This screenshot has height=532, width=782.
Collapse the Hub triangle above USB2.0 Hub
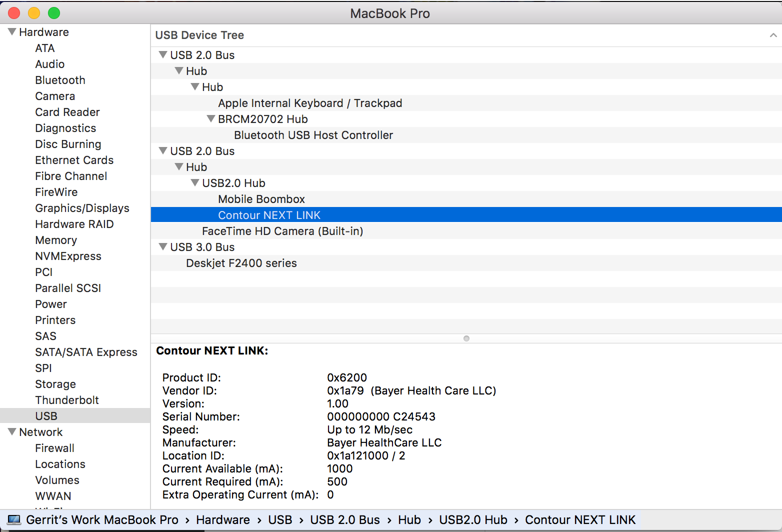click(179, 166)
